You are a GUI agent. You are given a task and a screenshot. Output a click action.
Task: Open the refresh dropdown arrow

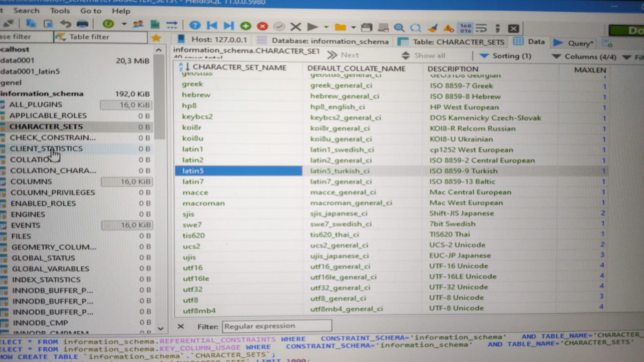click(124, 24)
